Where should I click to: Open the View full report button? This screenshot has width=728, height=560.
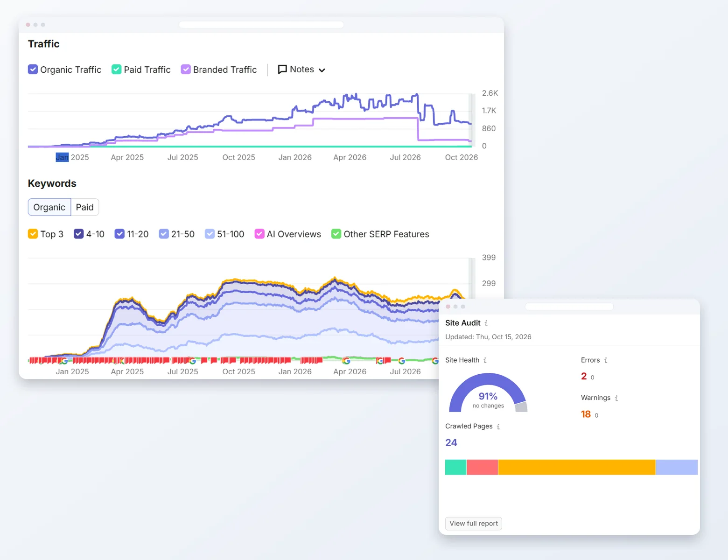click(x=474, y=524)
